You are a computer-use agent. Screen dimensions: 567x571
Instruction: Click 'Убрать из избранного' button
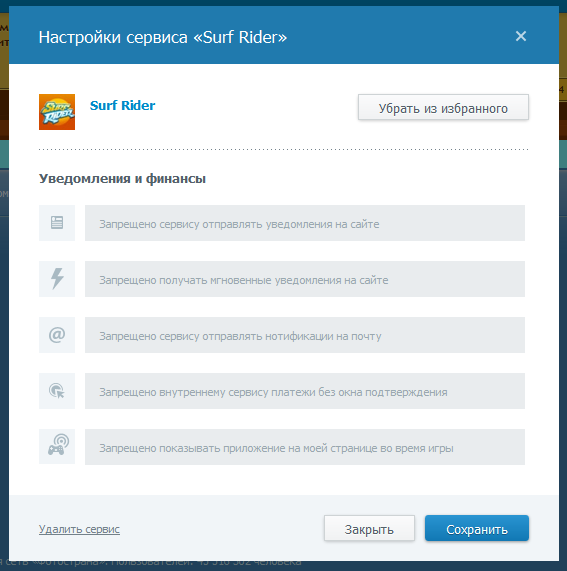(443, 107)
